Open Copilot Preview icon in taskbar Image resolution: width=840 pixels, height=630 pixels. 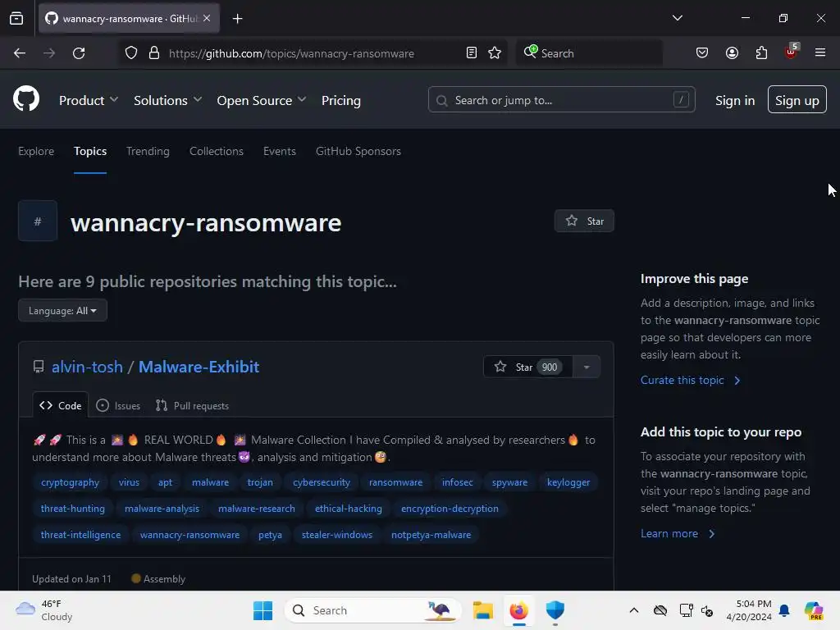(x=814, y=610)
